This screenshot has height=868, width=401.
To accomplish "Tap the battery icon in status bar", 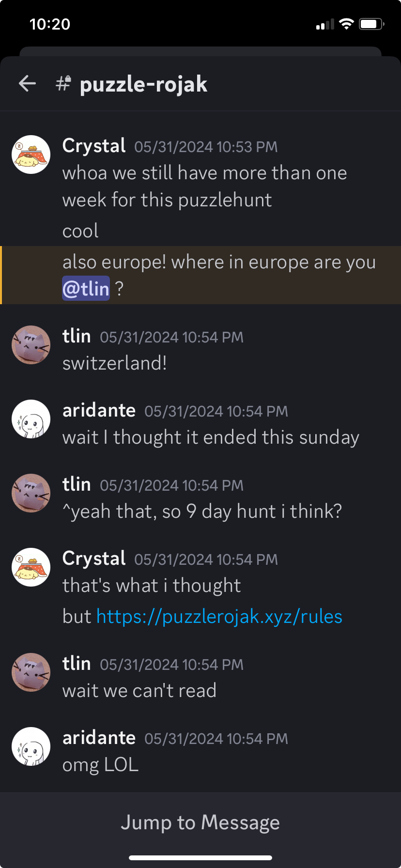I will click(371, 24).
